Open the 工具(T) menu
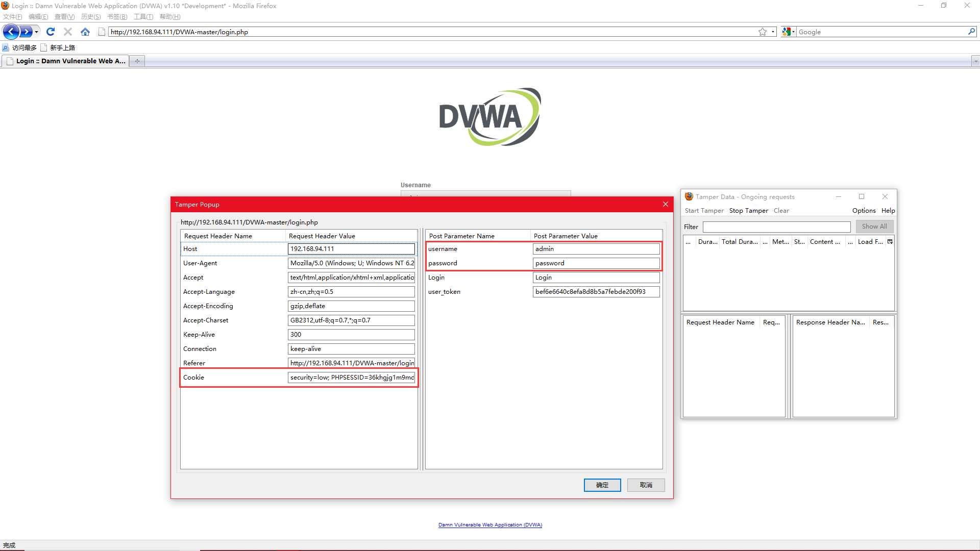Viewport: 980px width, 551px height. [x=143, y=17]
